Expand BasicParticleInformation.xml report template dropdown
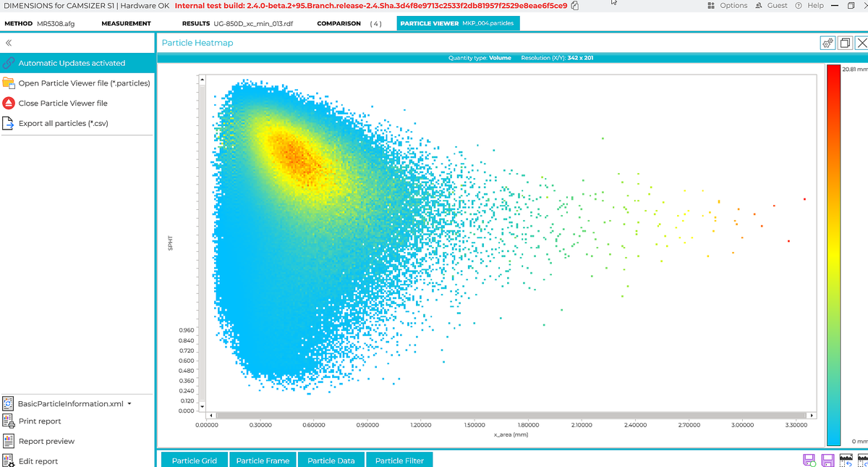This screenshot has width=868, height=467. pyautogui.click(x=129, y=404)
